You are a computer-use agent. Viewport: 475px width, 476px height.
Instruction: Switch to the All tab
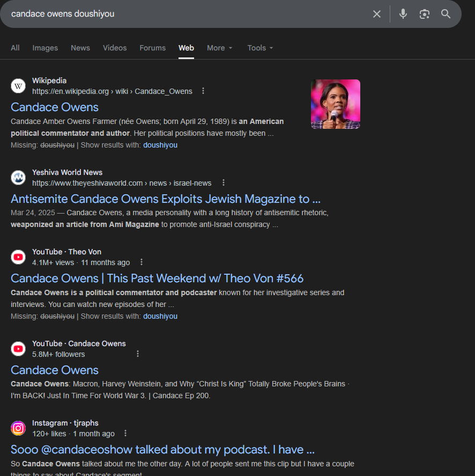(15, 48)
